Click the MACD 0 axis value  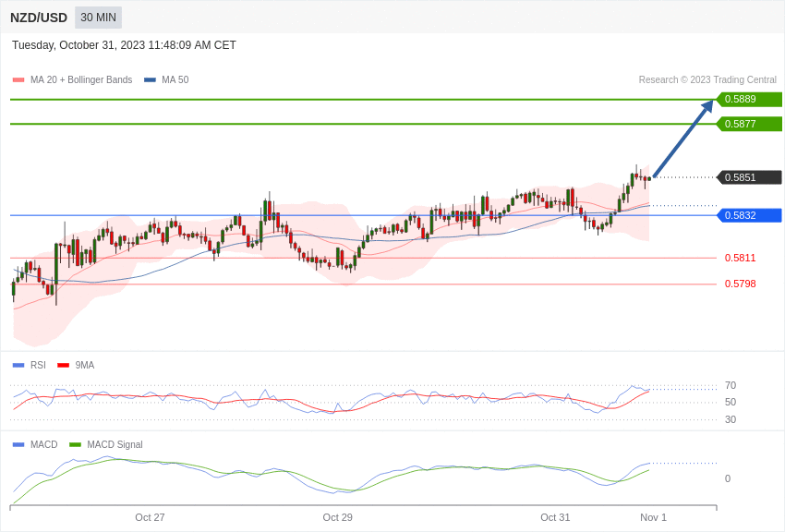(728, 478)
